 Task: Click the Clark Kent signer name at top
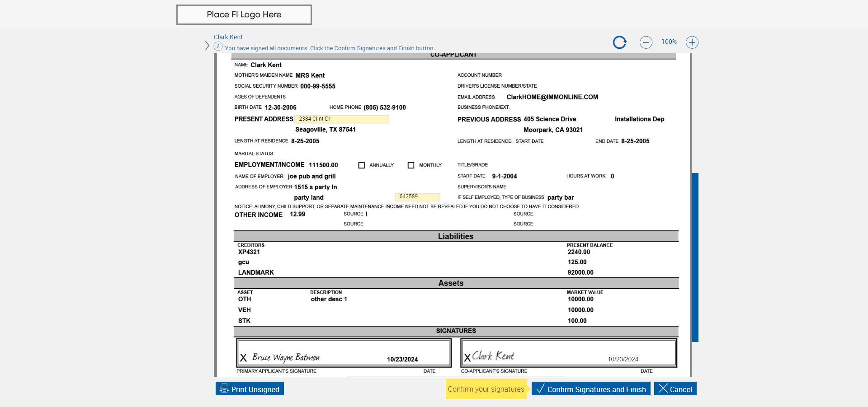click(228, 37)
